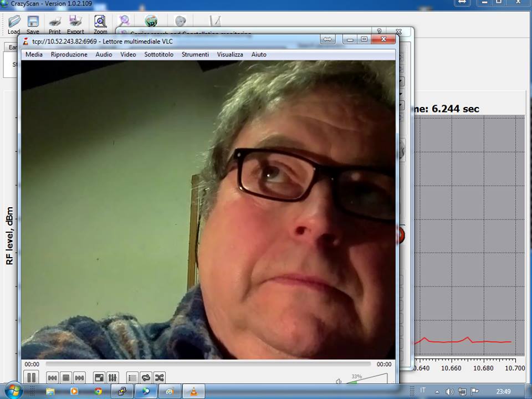Open VLC extended settings equalizer icon

(x=112, y=378)
